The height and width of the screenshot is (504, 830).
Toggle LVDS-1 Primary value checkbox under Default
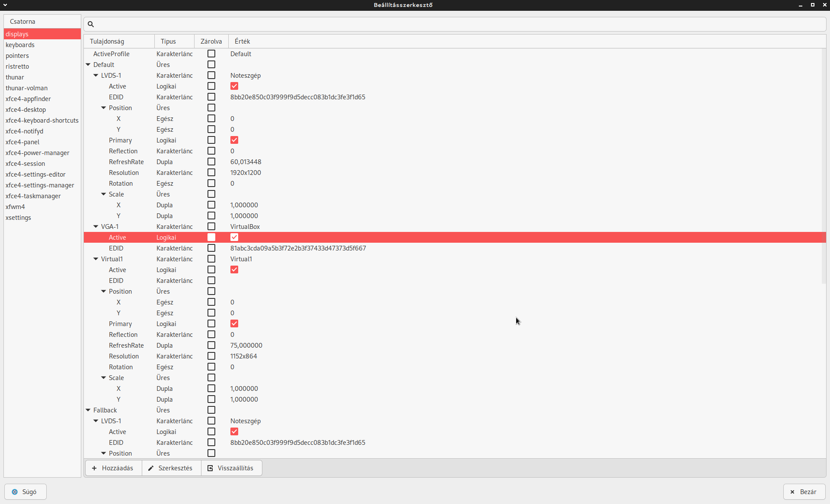(x=234, y=140)
